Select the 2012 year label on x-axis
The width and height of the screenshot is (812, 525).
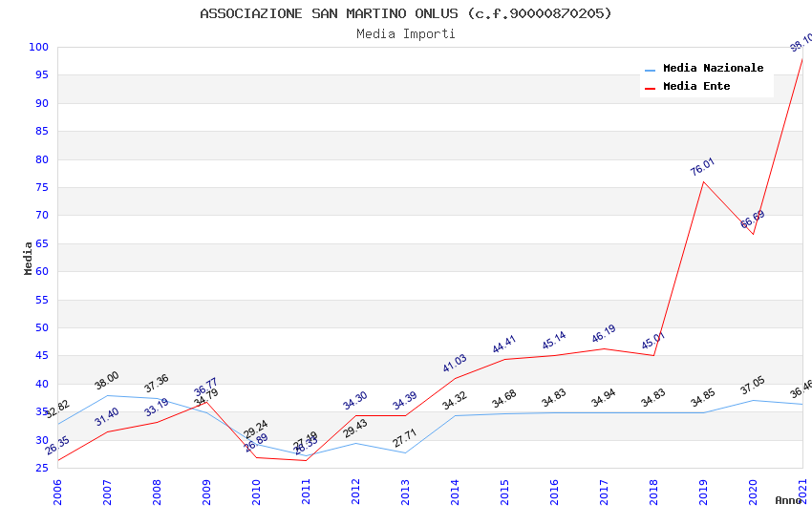point(355,492)
